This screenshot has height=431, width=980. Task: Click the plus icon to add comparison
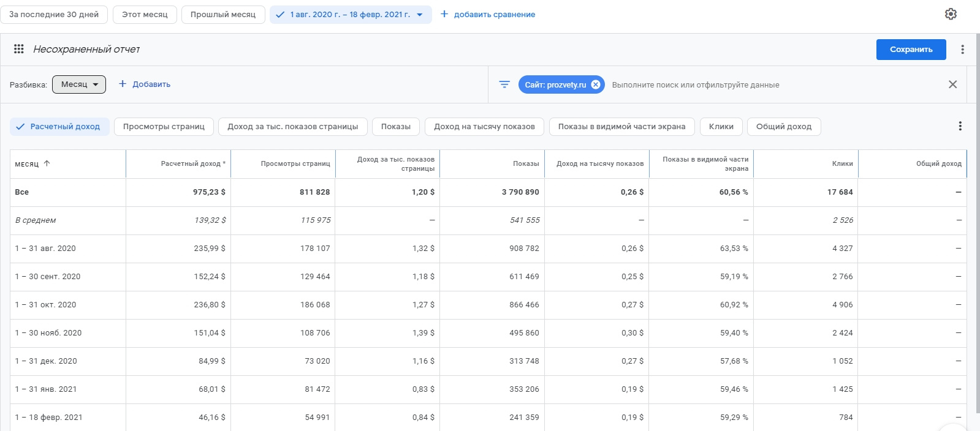pyautogui.click(x=444, y=14)
